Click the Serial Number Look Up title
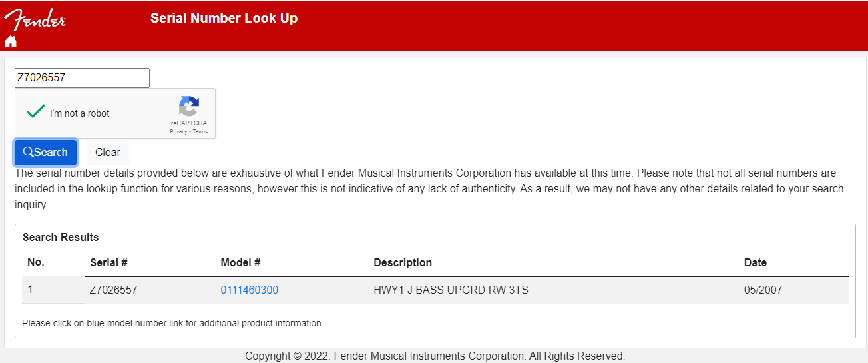Screen dimensions: 868x363 (x=224, y=18)
